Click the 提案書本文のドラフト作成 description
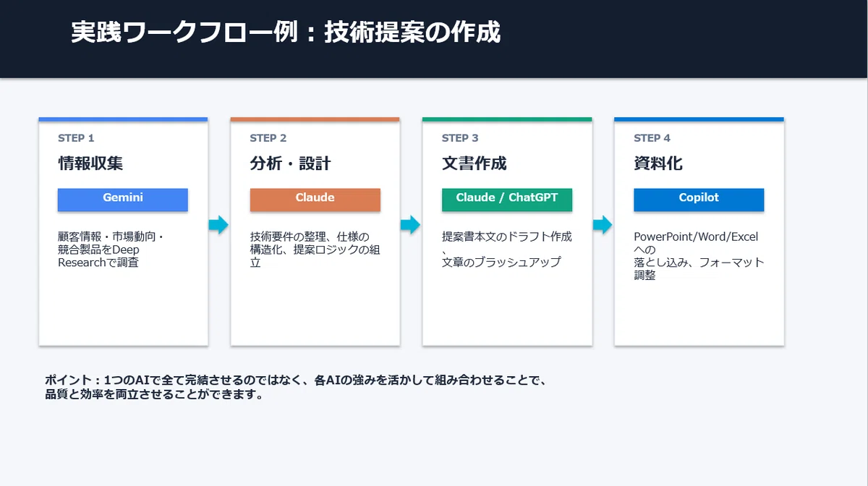The image size is (868, 486). [x=507, y=250]
